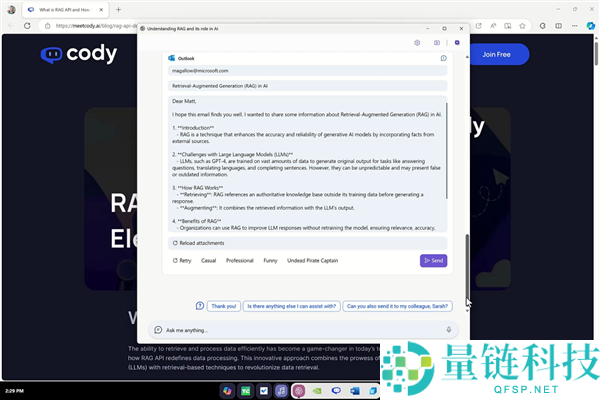Screen dimensions: 600x400
Task: Click the info icon on Outlook card
Action: click(x=443, y=58)
